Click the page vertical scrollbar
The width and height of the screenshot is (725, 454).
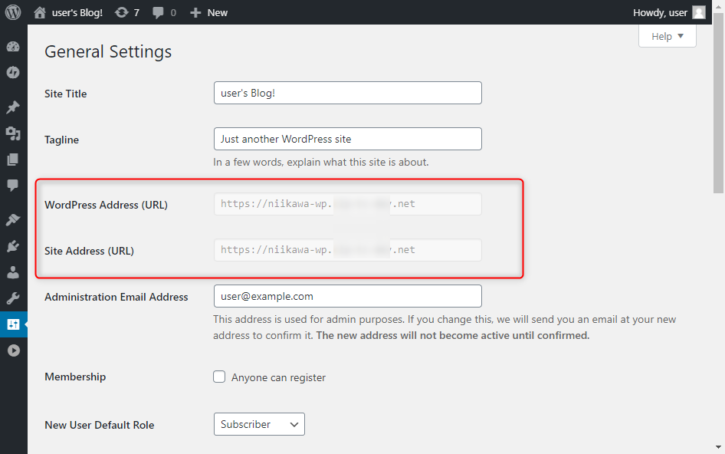pyautogui.click(x=718, y=104)
